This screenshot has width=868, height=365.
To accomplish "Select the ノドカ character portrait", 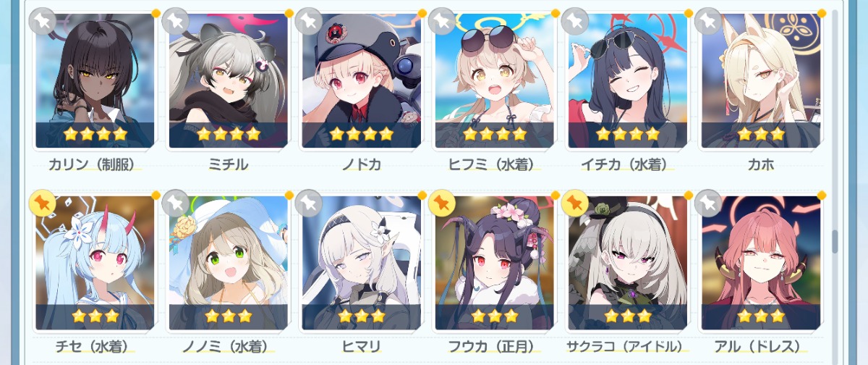I will pos(362,80).
